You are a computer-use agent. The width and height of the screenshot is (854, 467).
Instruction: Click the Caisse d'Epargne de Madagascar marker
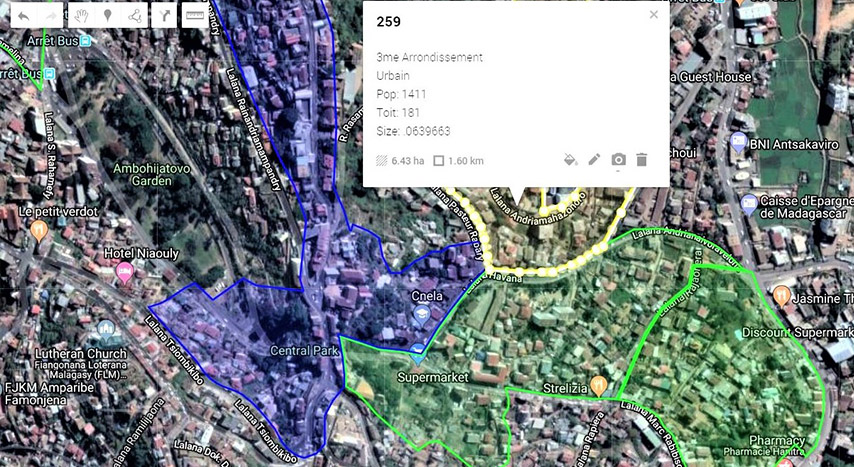[x=749, y=204]
